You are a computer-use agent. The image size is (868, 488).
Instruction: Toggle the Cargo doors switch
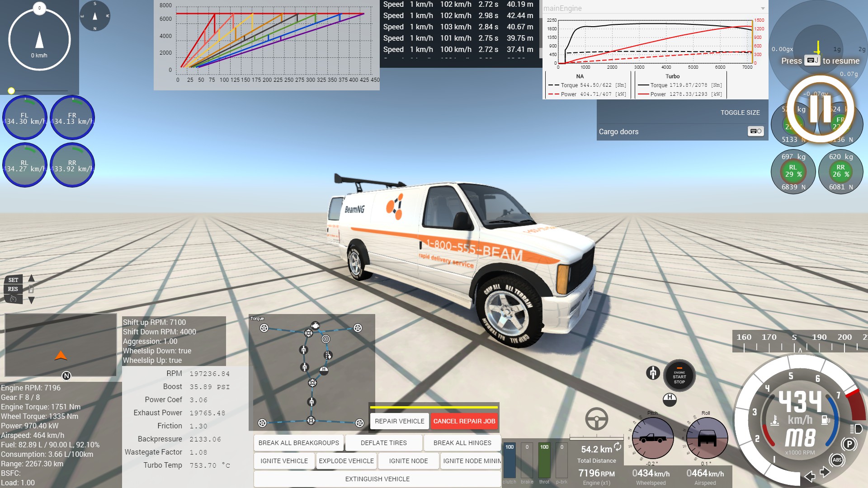(755, 131)
